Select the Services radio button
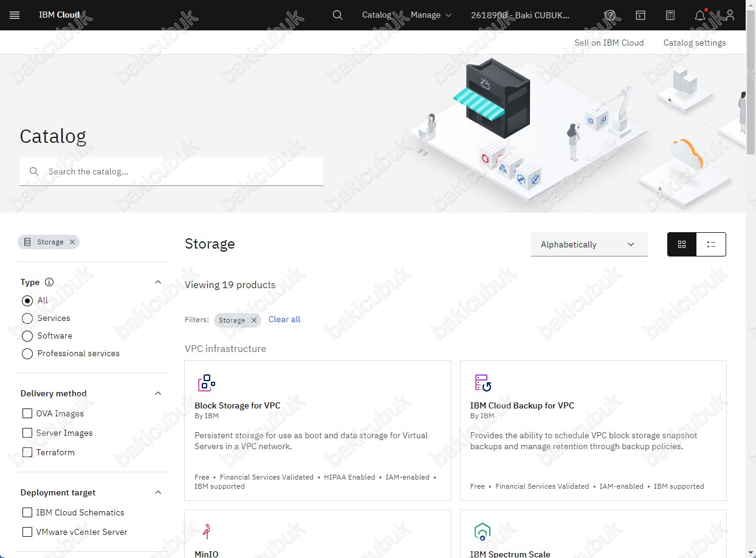The width and height of the screenshot is (756, 558). tap(27, 318)
